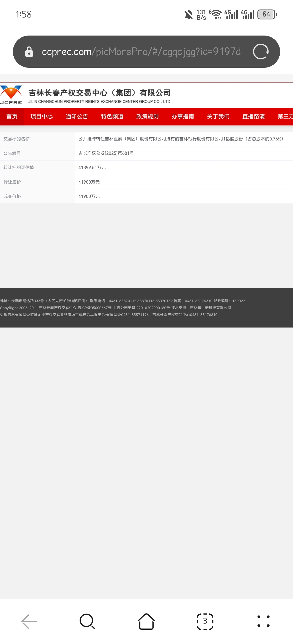Viewport: 293px width, 644px height.
Task: Click the 吉林长春产权交易中心 company title
Action: 100,93
